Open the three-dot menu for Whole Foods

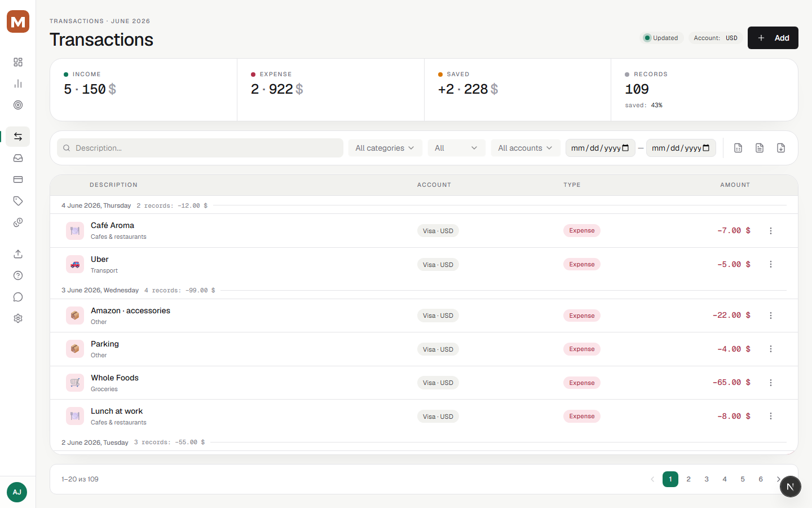coord(771,383)
